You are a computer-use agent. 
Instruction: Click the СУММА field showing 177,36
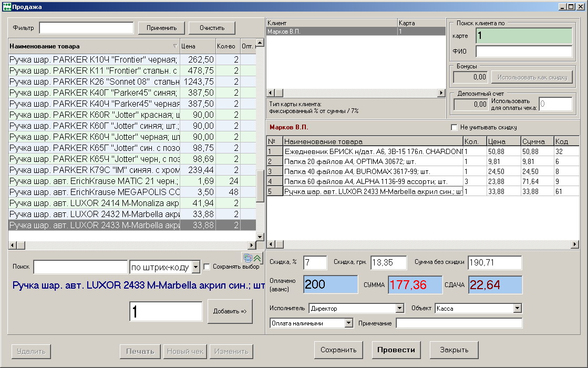(x=415, y=285)
